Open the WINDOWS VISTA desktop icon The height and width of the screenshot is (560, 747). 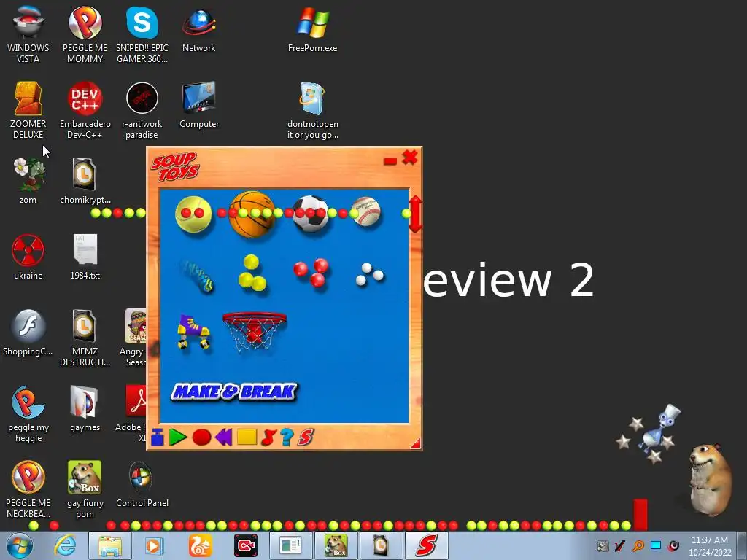(28, 34)
